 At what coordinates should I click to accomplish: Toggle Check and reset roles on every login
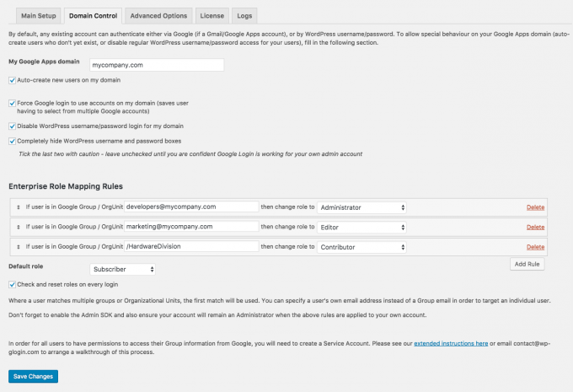12,284
